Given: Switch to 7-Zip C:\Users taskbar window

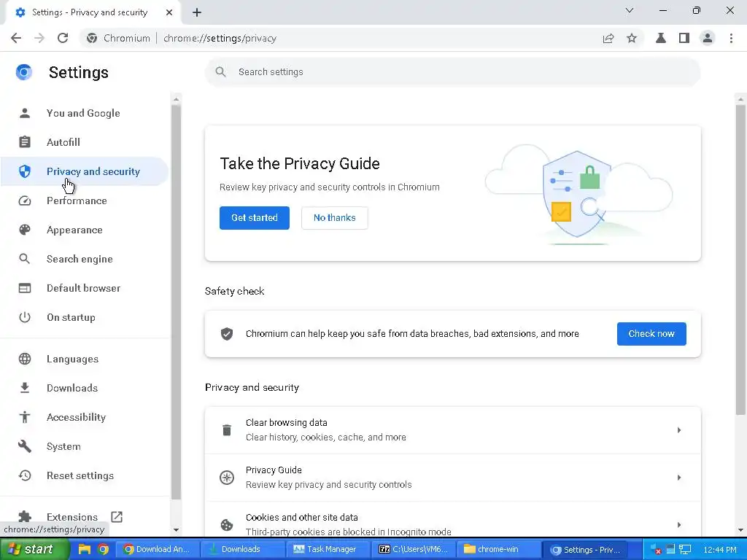Looking at the screenshot, I should 413,549.
